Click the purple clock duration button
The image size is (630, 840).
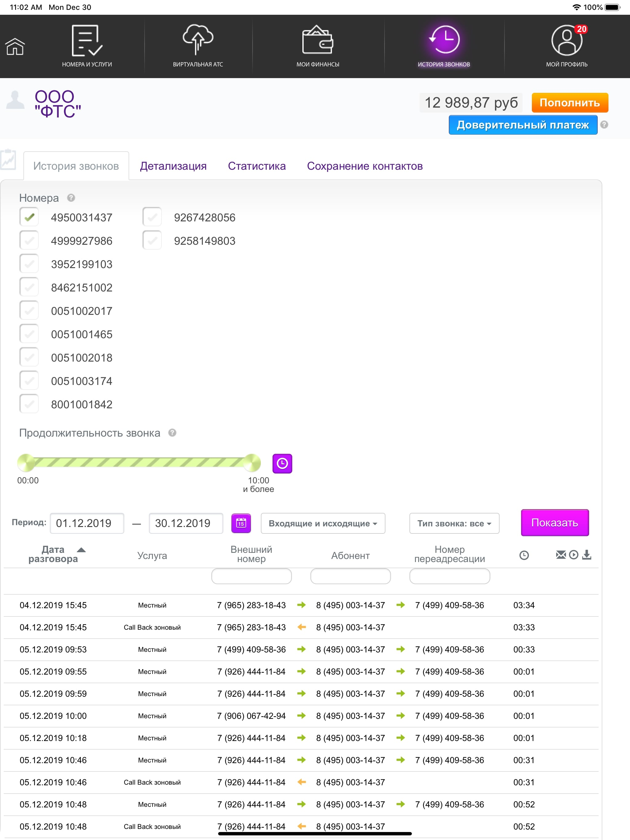pos(282,463)
